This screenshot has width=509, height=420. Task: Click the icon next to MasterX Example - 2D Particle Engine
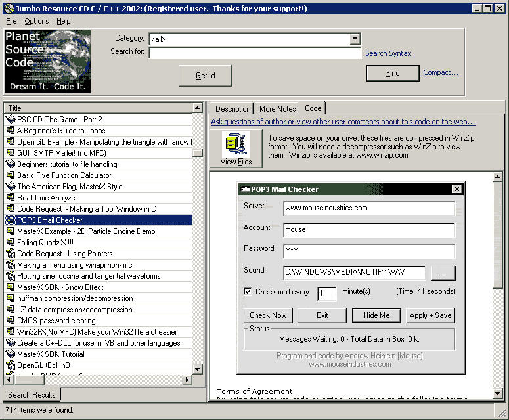(11, 231)
